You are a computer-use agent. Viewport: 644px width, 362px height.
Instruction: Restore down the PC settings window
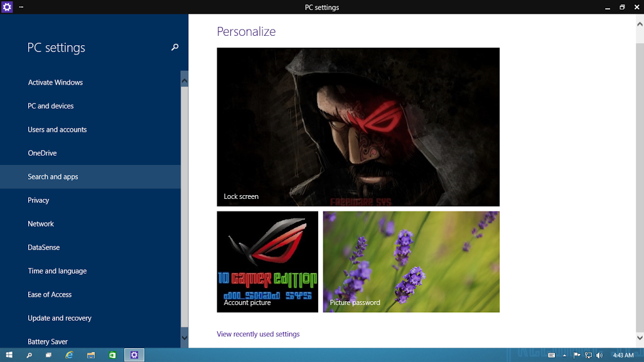tap(622, 7)
